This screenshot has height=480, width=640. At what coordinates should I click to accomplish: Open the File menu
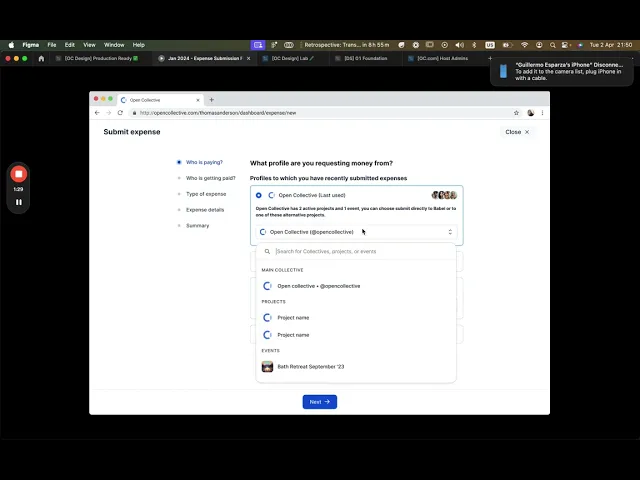coord(52,45)
